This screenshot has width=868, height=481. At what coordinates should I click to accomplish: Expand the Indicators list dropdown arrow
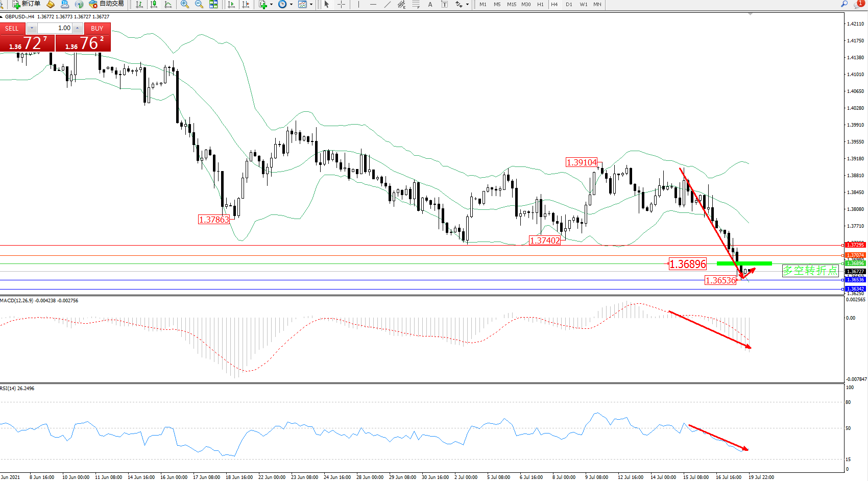[271, 4]
